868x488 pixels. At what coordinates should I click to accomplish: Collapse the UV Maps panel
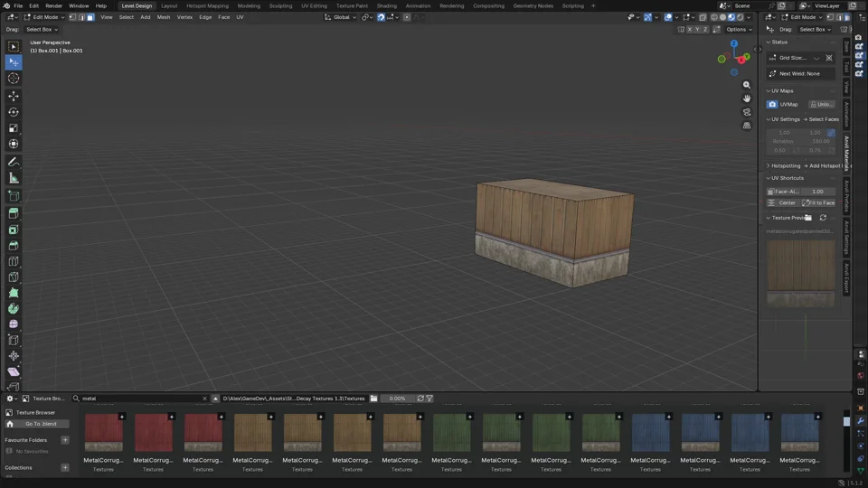point(769,90)
